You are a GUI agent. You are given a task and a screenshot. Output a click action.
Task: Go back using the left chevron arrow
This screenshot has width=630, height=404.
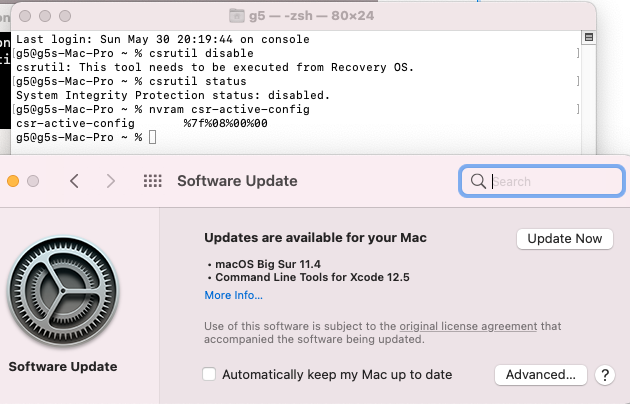[x=74, y=181]
